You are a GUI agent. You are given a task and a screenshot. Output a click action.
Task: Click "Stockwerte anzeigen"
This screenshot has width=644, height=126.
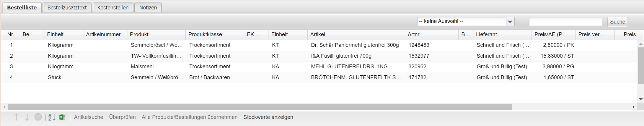[268, 117]
